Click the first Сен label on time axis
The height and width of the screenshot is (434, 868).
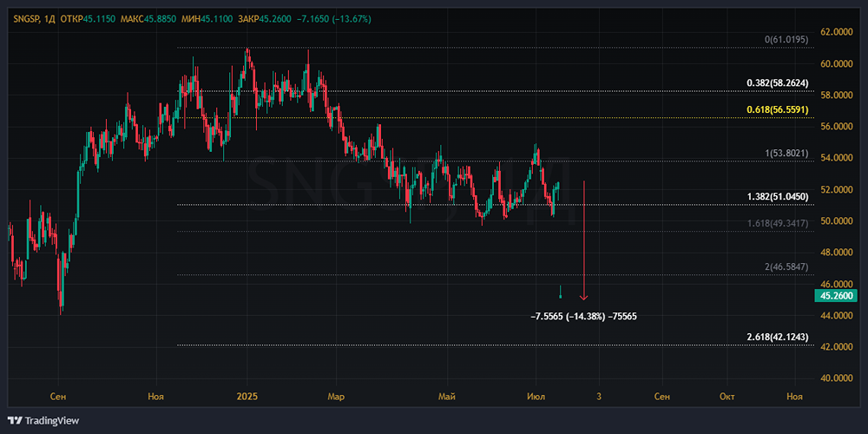(58, 397)
